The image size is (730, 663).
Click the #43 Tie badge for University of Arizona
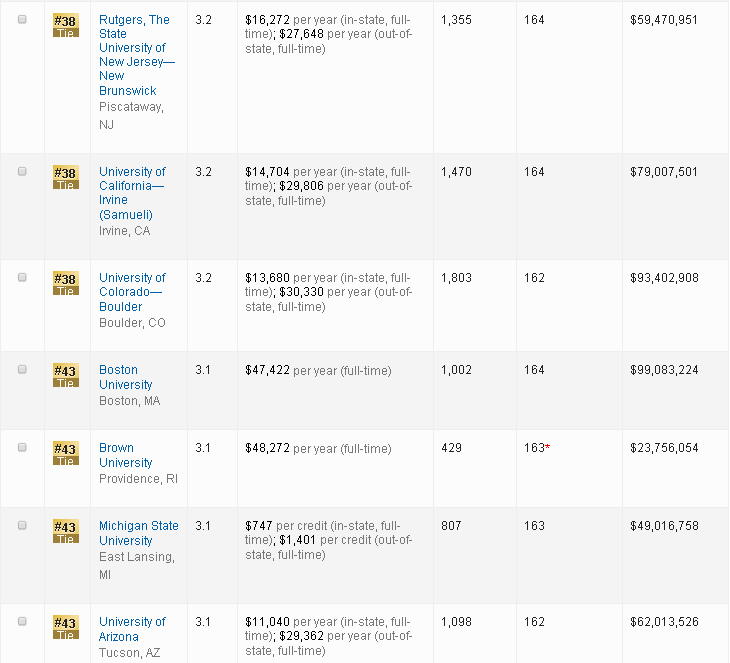pos(65,627)
